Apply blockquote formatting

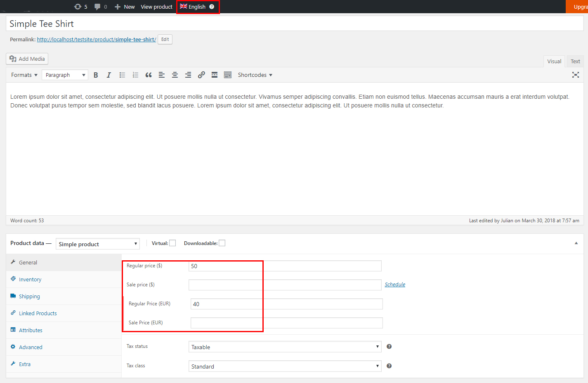(149, 75)
